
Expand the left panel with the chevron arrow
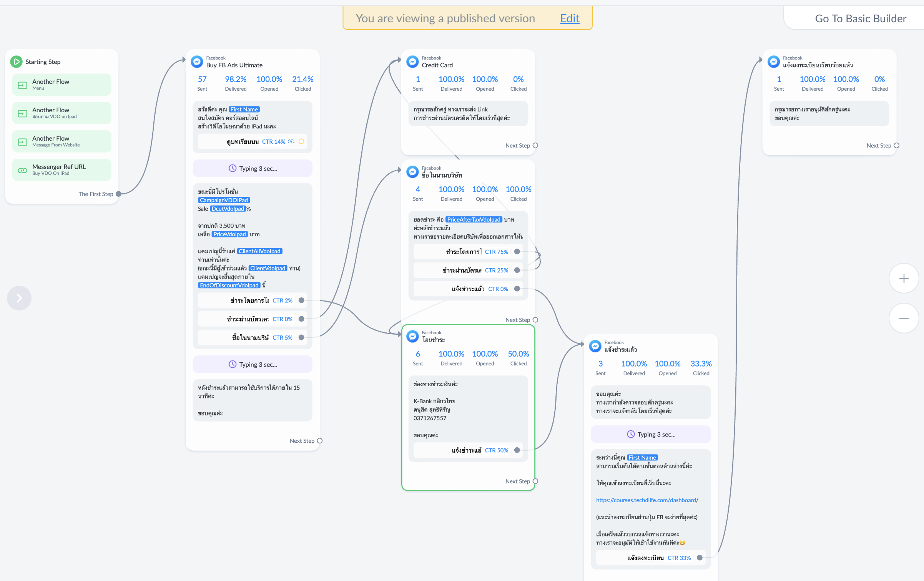click(x=19, y=298)
